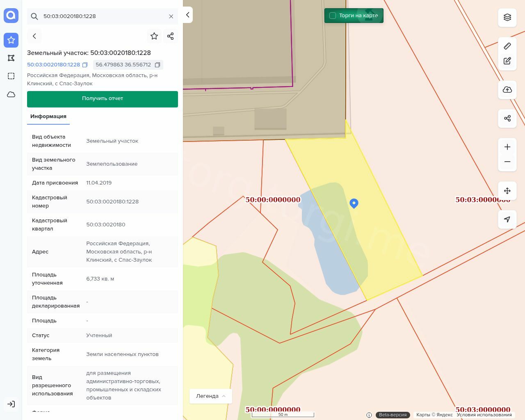This screenshot has height=420, width=525.
Task: Clear the search field text
Action: pyautogui.click(x=171, y=16)
